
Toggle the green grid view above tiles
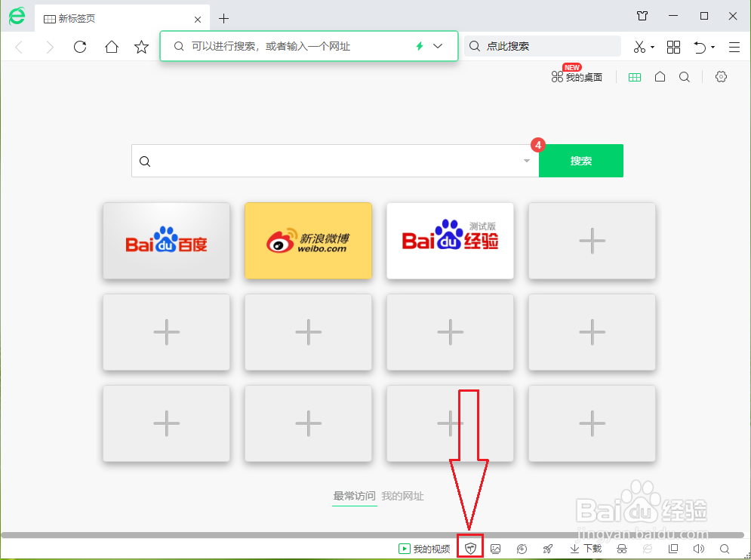[x=635, y=76]
